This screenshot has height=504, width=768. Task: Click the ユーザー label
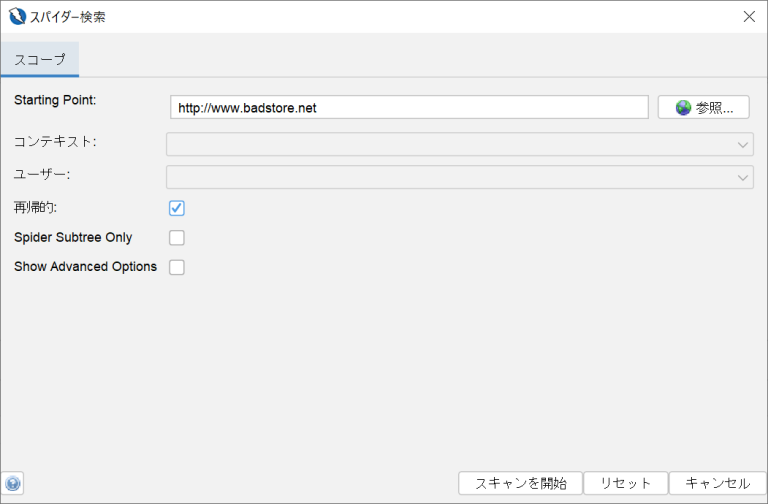[x=42, y=174]
